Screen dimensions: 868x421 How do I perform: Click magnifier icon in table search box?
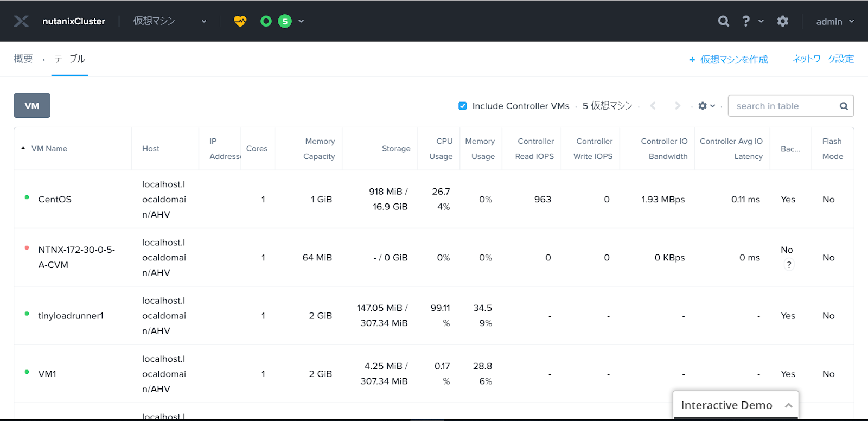[844, 106]
